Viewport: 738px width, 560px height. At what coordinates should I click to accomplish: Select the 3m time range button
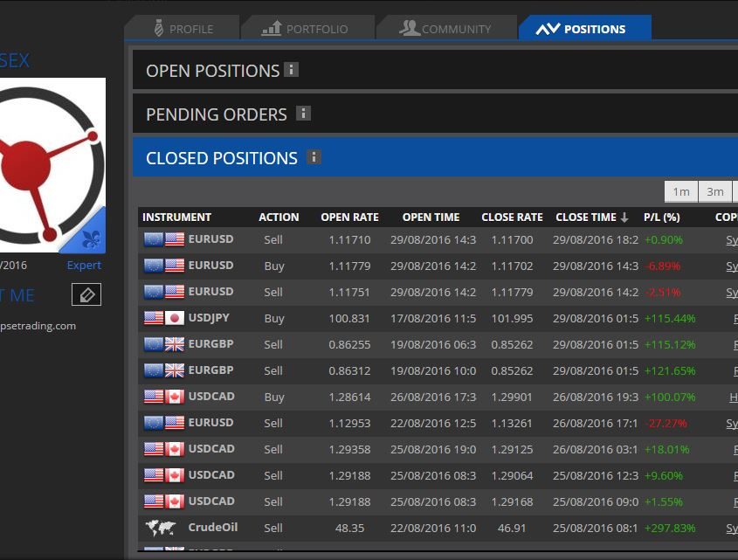[x=714, y=192]
